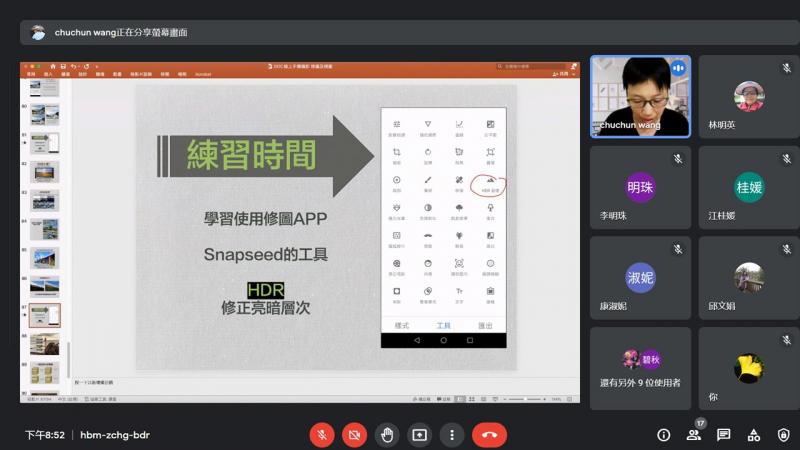This screenshot has height=450, width=800.
Task: Click the speaking indicator on chuchun wang's tile
Action: point(678,68)
